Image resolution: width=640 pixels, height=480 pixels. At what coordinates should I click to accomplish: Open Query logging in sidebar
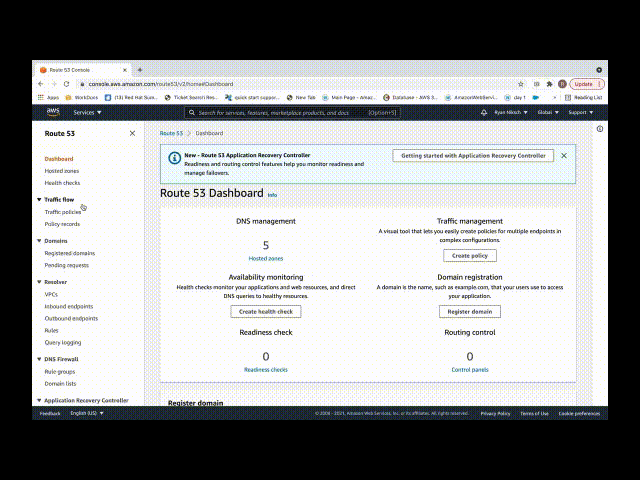pyautogui.click(x=63, y=342)
